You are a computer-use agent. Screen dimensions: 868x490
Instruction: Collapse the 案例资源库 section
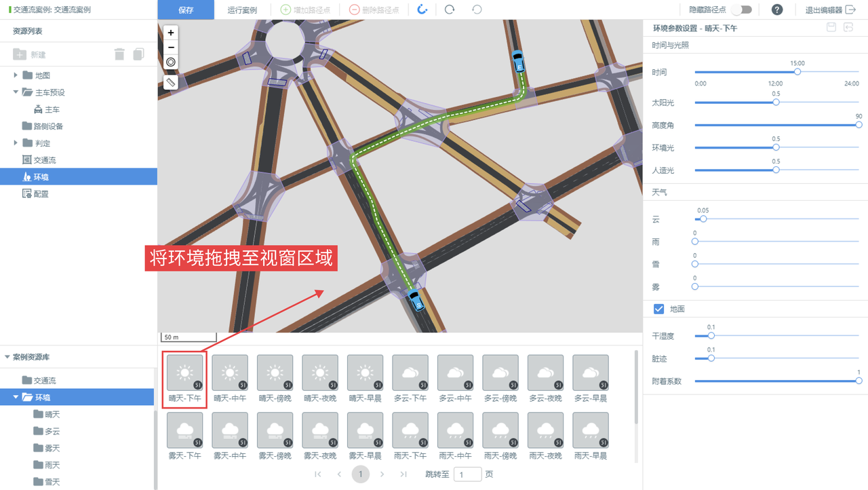click(x=7, y=357)
